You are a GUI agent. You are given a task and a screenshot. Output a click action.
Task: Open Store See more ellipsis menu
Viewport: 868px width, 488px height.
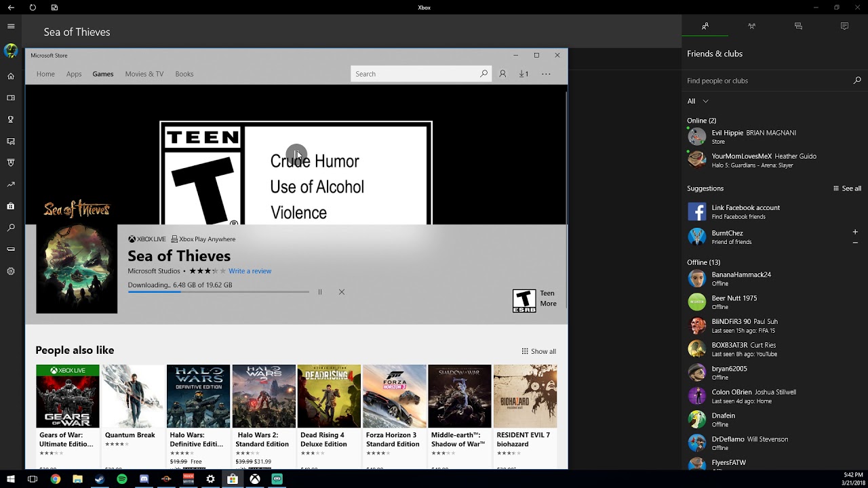(x=546, y=74)
